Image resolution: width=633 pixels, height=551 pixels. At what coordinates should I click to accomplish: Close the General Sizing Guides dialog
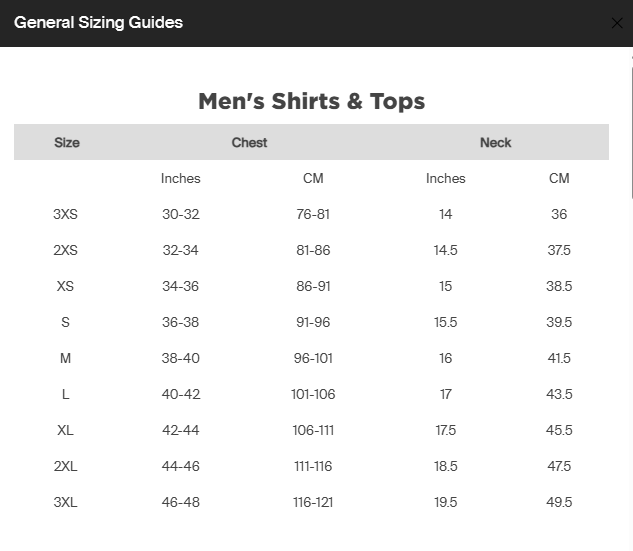616,23
